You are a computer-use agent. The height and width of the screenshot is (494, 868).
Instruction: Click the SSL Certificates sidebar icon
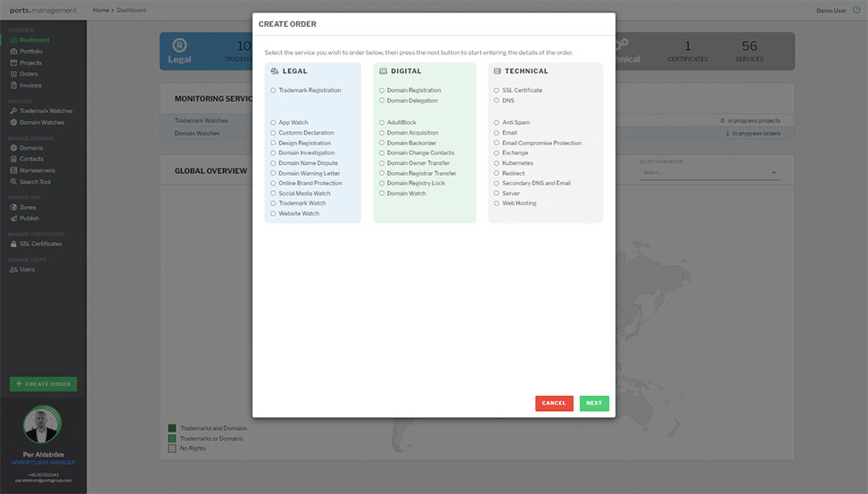(13, 243)
